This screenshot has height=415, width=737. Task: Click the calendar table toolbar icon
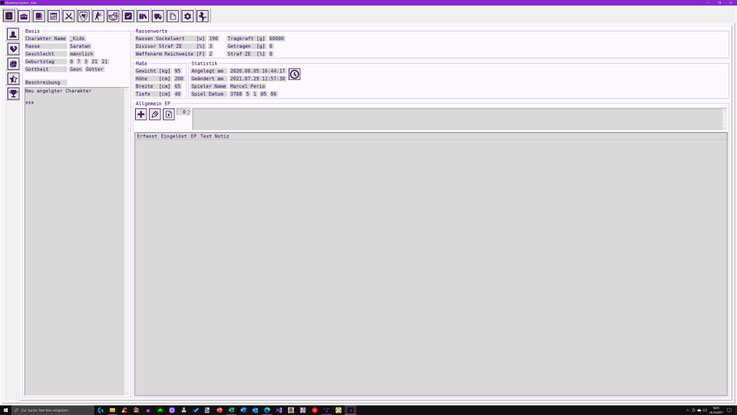54,16
